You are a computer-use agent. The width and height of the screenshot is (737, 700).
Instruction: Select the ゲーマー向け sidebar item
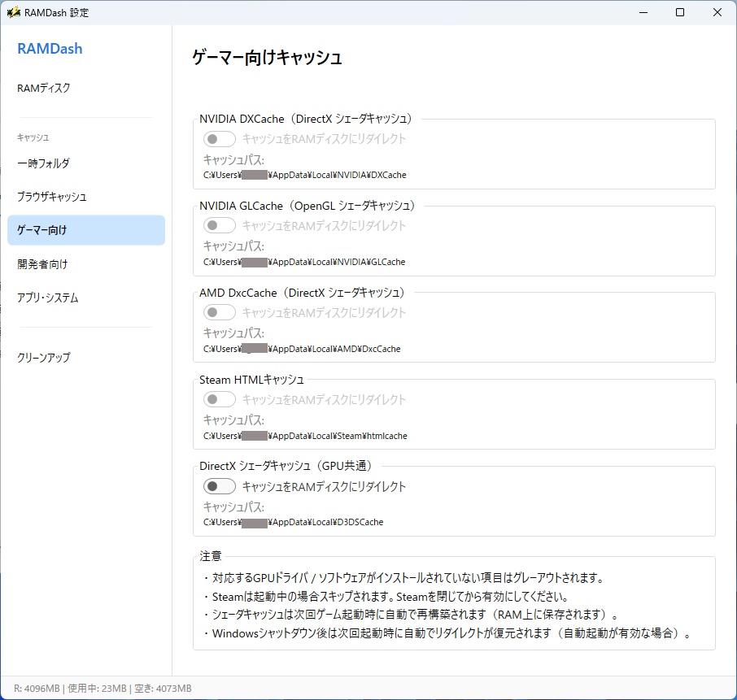[x=86, y=230]
